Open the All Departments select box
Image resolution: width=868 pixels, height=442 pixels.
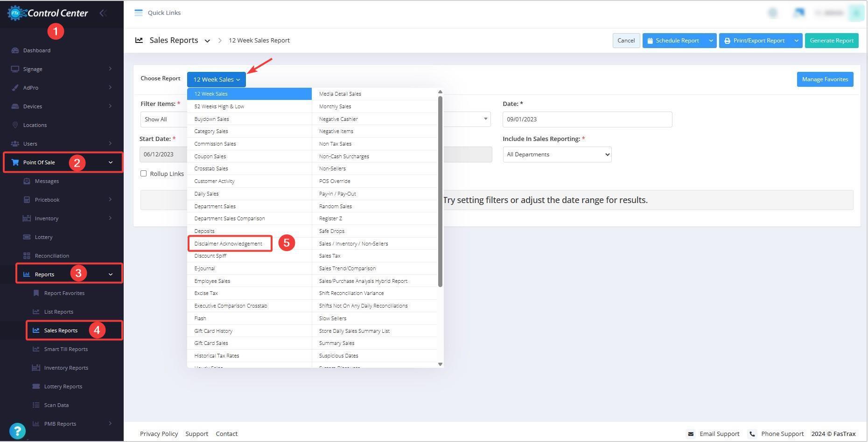pos(557,154)
